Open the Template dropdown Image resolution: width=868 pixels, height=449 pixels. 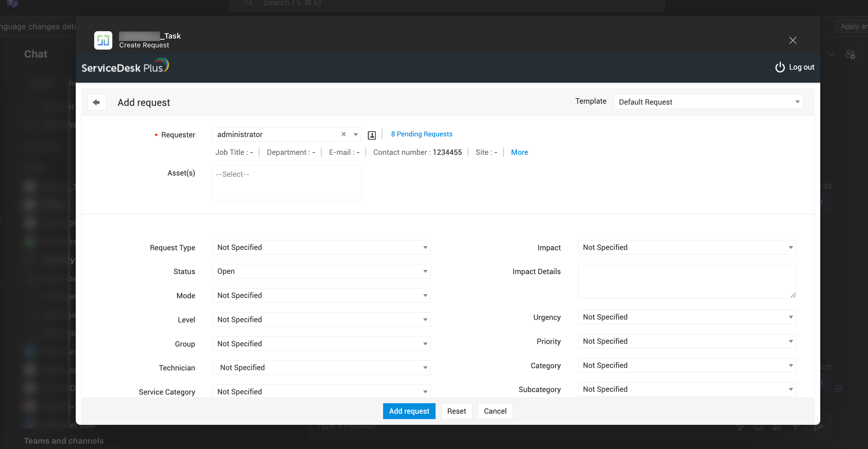click(708, 102)
